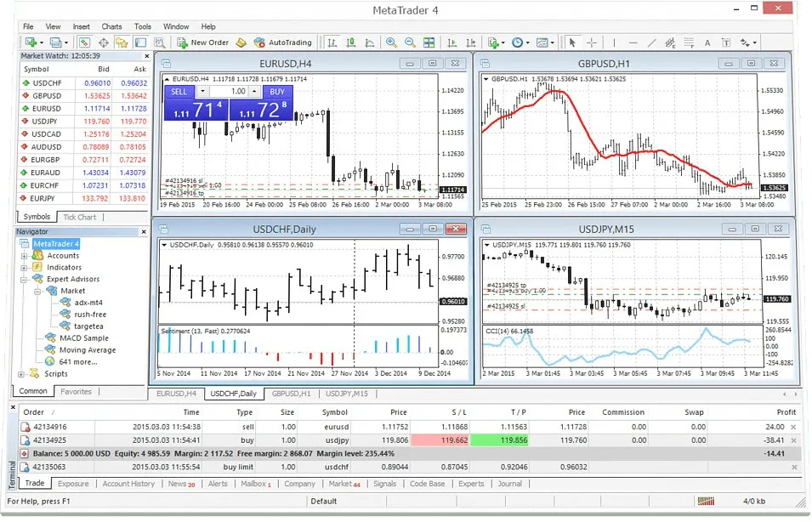Open the Tools menu

[x=142, y=26]
